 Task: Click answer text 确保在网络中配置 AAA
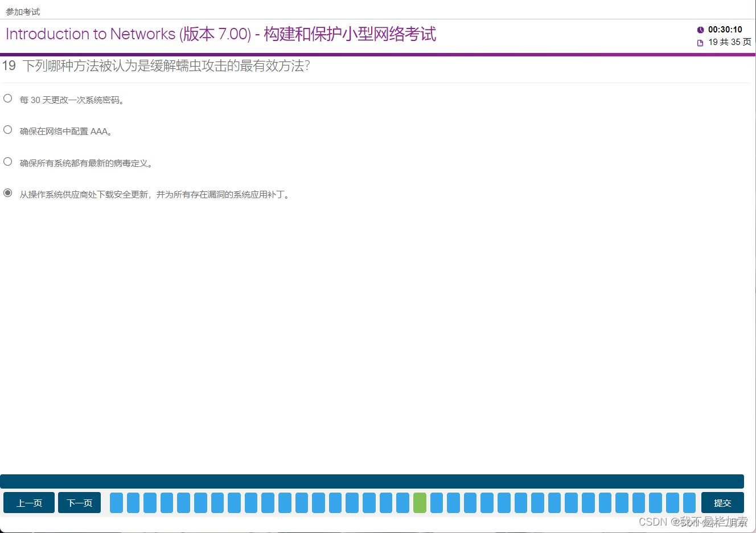66,132
